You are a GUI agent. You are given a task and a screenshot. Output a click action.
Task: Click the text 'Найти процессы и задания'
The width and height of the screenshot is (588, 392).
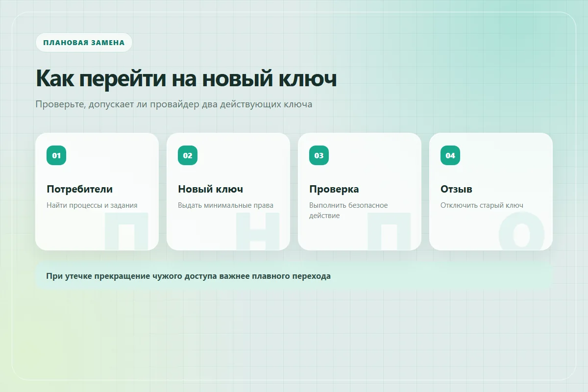click(x=92, y=205)
